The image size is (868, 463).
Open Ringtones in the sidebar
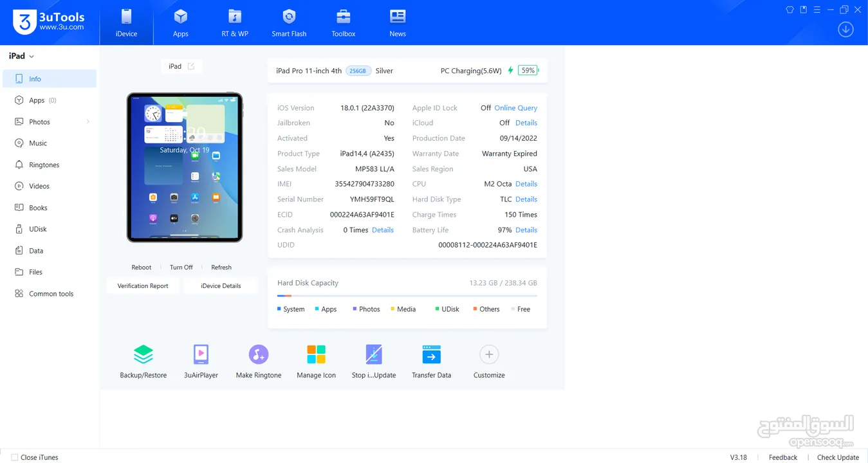tap(50, 165)
